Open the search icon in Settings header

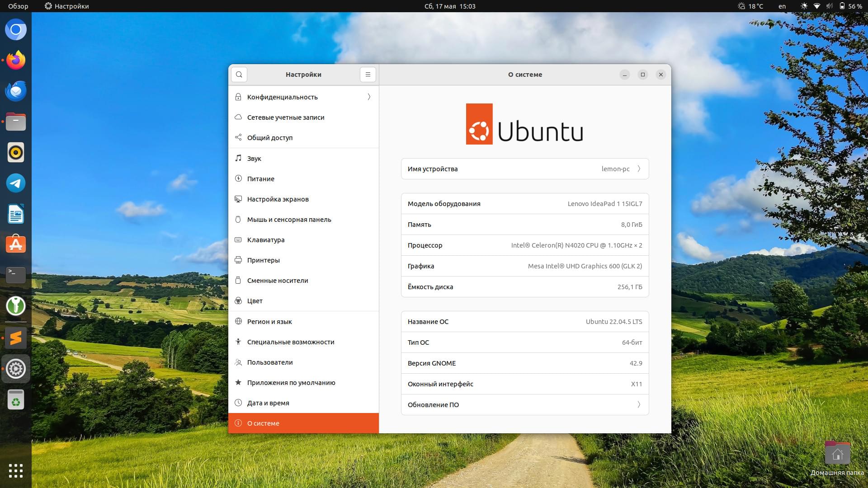pyautogui.click(x=239, y=75)
